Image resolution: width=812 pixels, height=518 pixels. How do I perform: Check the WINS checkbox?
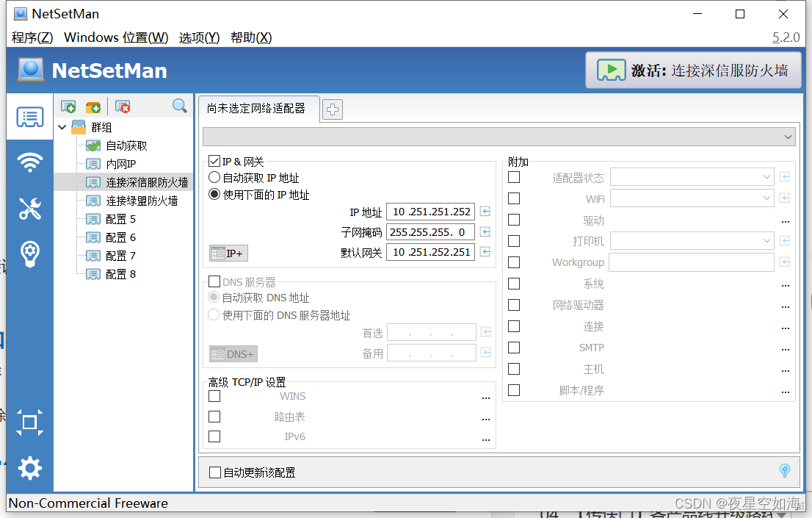[214, 396]
